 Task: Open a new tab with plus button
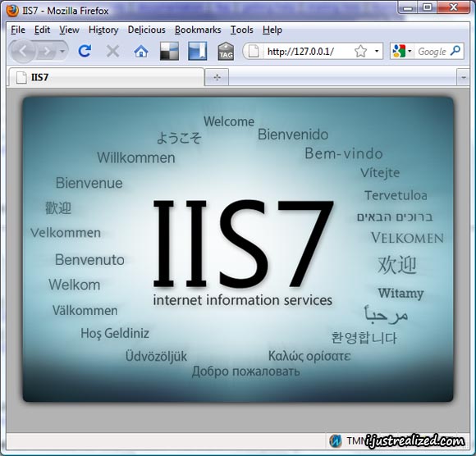(217, 77)
